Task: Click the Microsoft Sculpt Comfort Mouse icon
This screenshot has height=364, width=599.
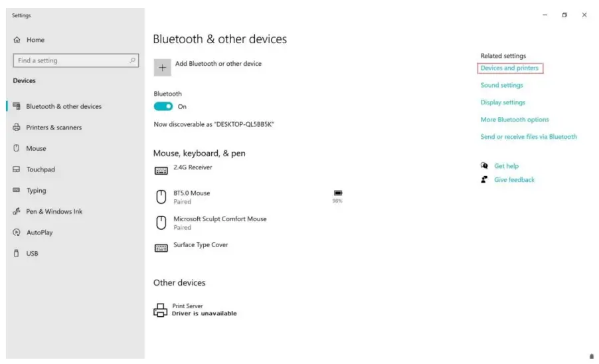Action: click(x=161, y=223)
